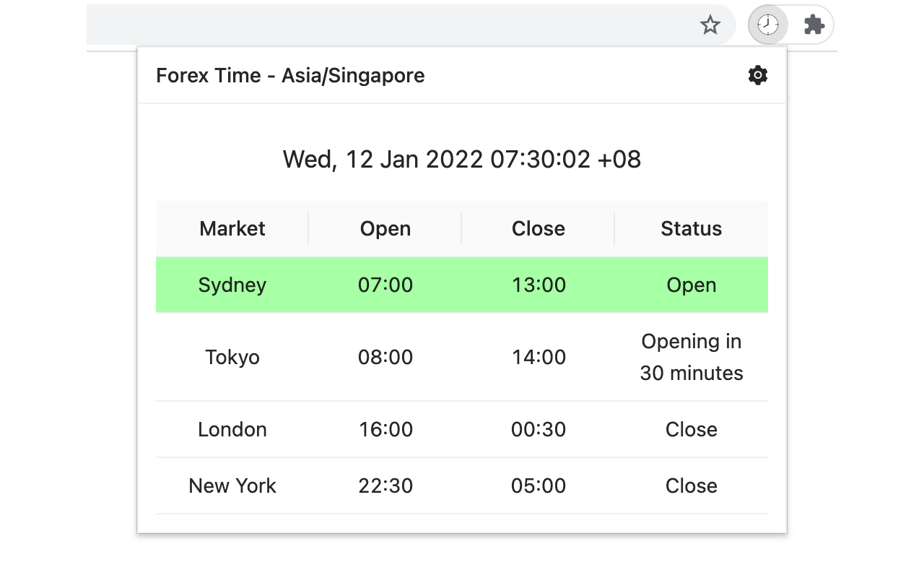Click Tokyo's Opening in 30 minutes status
924x578 pixels.
(691, 357)
